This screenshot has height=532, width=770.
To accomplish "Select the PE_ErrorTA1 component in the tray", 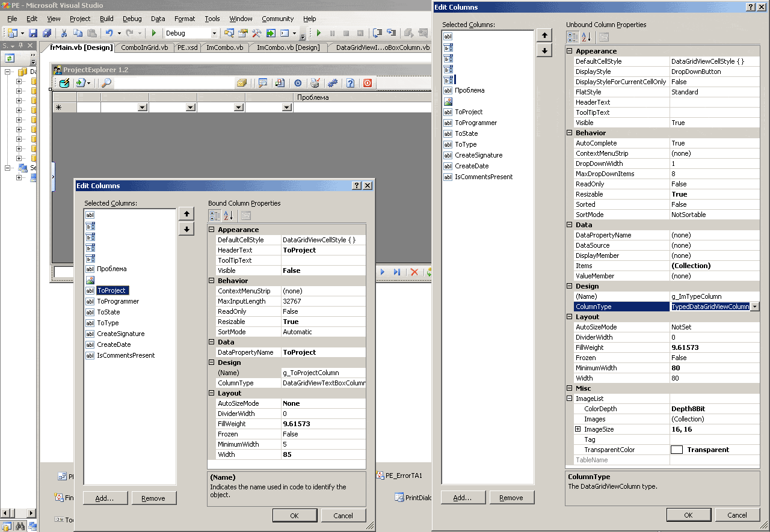I will [x=399, y=475].
